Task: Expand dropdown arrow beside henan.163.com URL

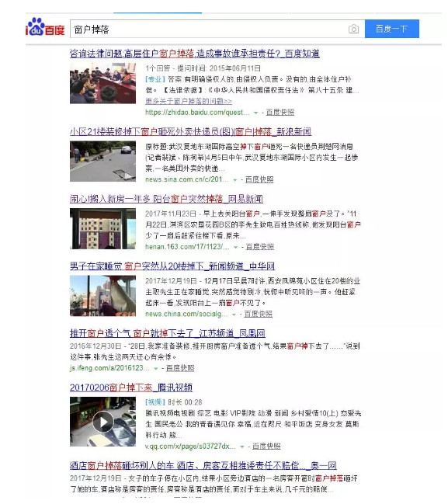Action: tap(235, 247)
